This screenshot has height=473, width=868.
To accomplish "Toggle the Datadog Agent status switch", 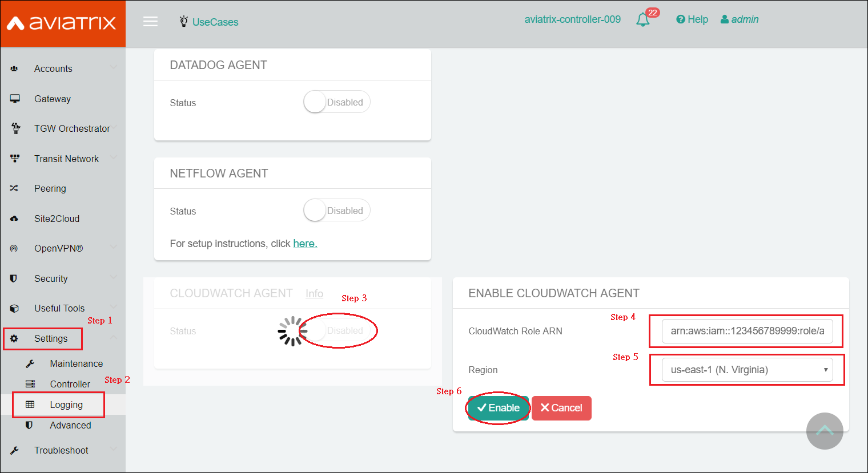I will coord(336,101).
